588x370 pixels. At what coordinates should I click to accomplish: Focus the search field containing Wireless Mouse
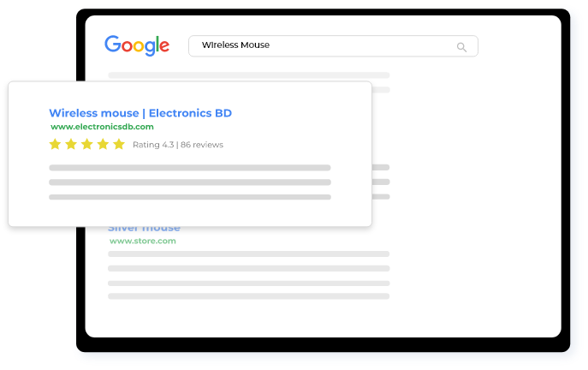pos(333,45)
